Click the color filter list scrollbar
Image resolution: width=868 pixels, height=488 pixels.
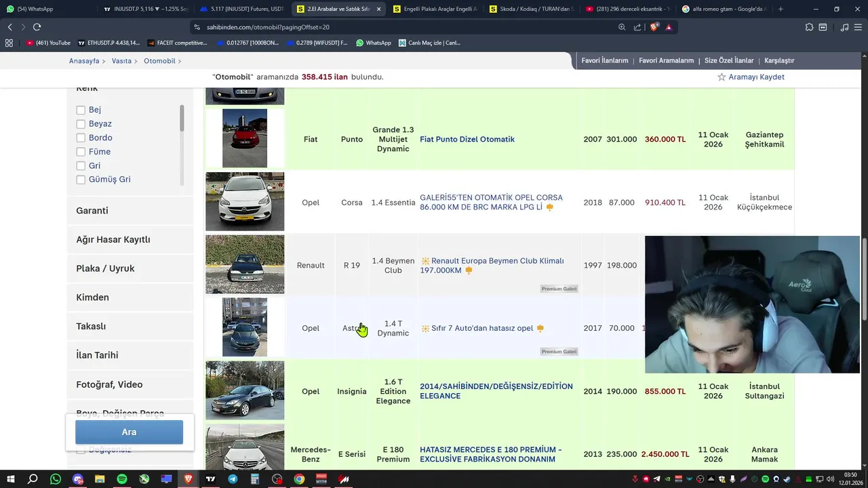(182, 119)
